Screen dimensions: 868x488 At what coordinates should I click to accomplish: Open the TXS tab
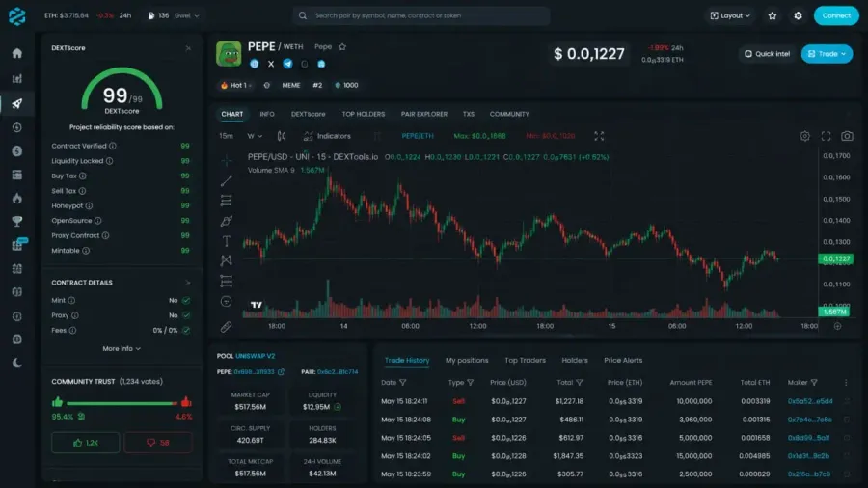pyautogui.click(x=469, y=114)
